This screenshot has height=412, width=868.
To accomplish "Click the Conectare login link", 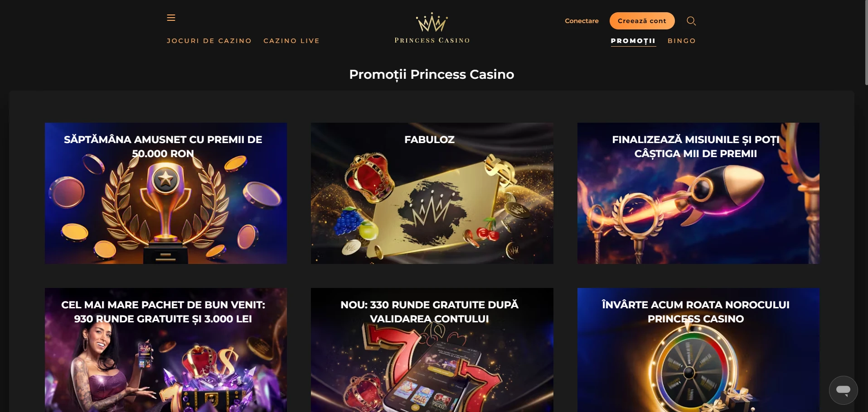I will pos(582,21).
